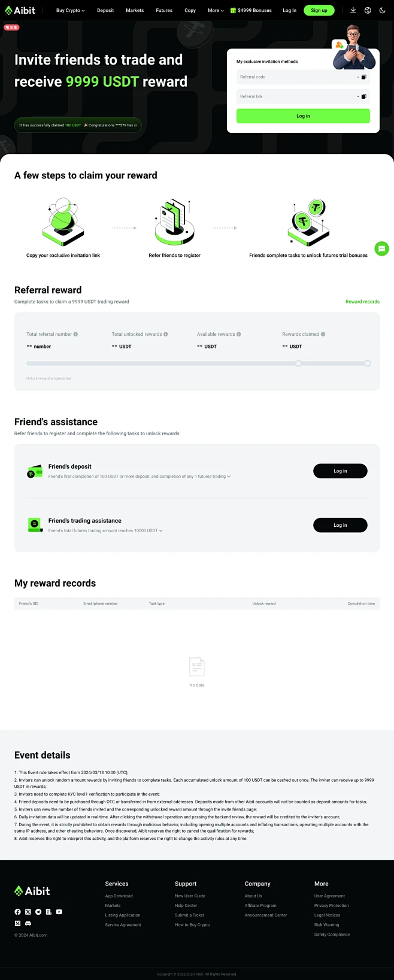Copy the referral code using copy icon

(363, 77)
